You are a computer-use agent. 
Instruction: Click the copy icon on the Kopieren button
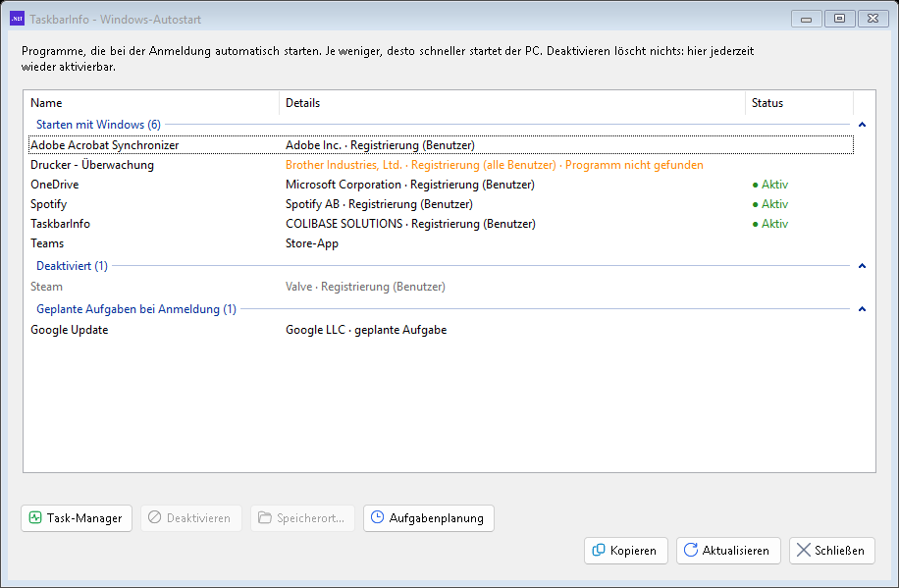click(x=599, y=550)
